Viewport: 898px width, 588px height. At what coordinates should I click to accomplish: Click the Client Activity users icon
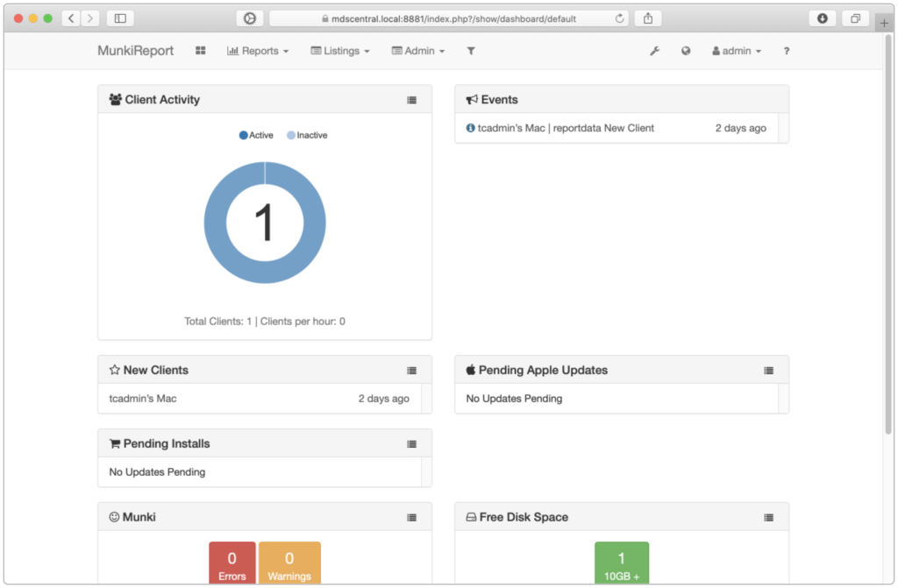[x=115, y=100]
